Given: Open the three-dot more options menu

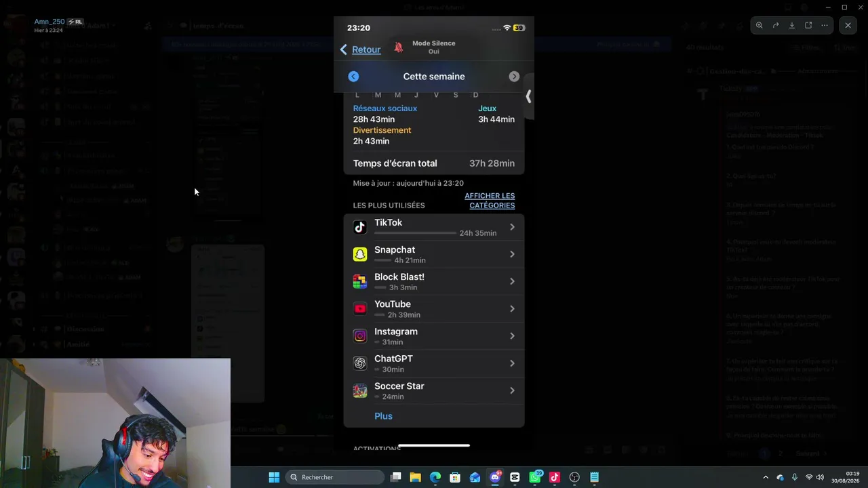Looking at the screenshot, I should tap(825, 26).
